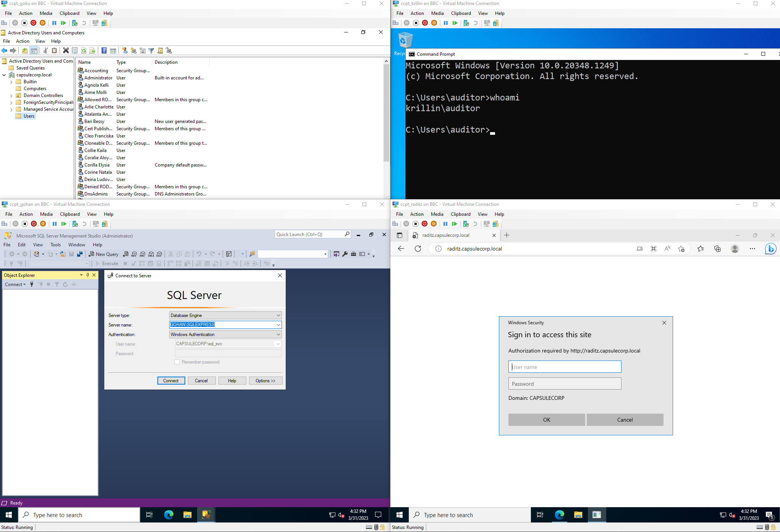780x532 pixels.
Task: Expand the Domain Controllers tree node
Action: tap(11, 95)
